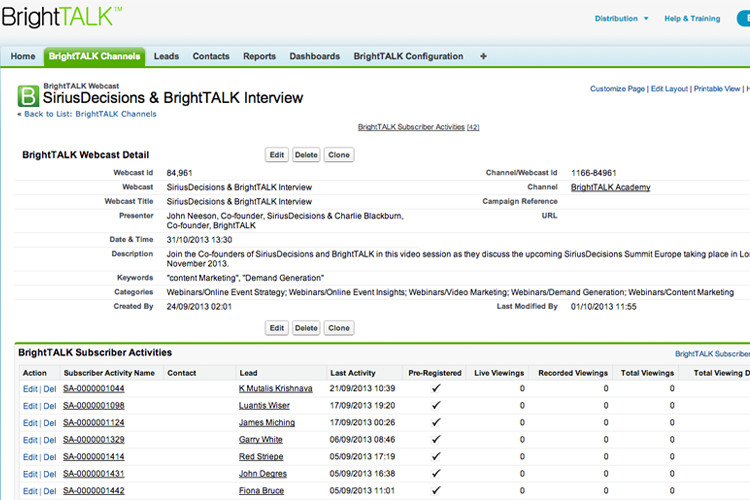Click the green BrightTALK Webcast icon
Viewport: 750px width, 500px height.
click(x=29, y=96)
